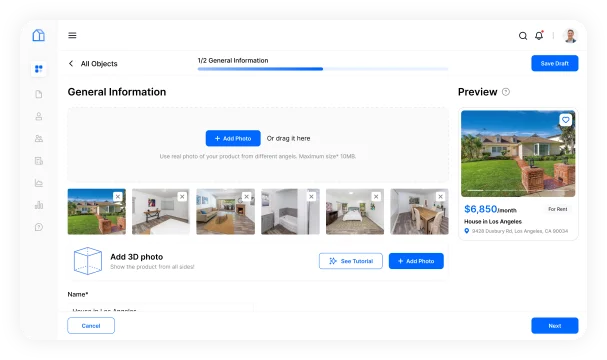Click the location pin in preview card
The height and width of the screenshot is (360, 607).
tap(466, 231)
